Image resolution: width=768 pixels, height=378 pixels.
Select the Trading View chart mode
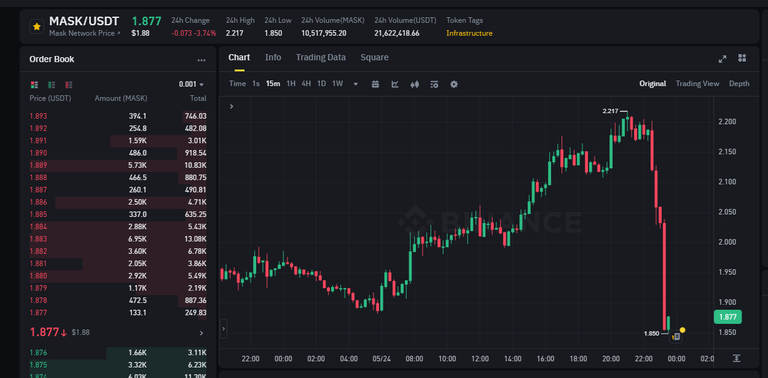point(697,84)
